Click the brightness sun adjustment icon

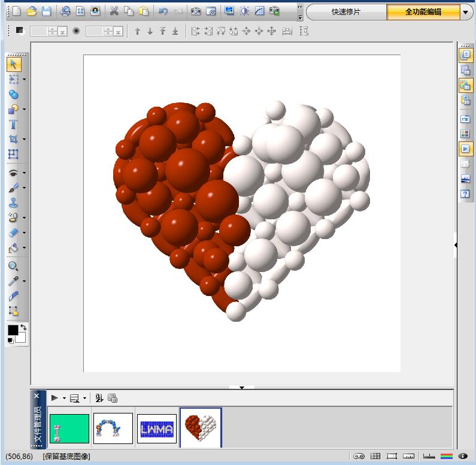[x=244, y=11]
